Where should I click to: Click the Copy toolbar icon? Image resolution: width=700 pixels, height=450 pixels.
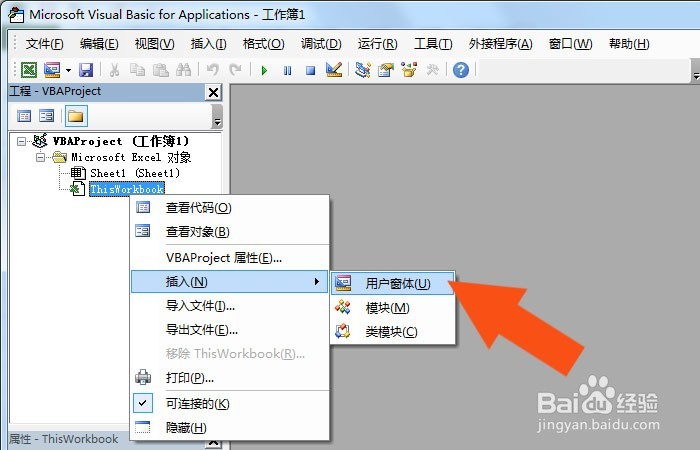coord(138,70)
